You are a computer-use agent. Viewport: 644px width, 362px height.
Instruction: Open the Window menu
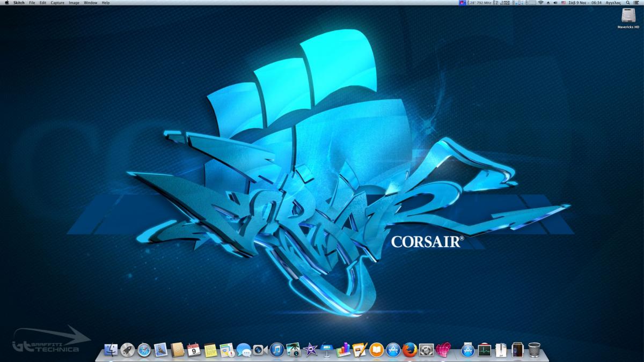pos(91,3)
